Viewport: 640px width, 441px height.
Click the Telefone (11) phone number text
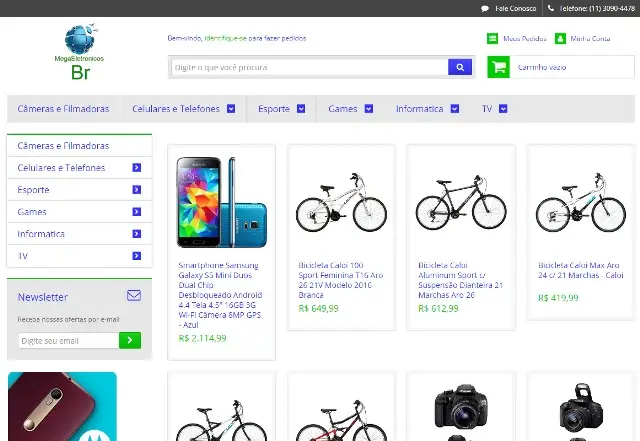click(x=597, y=8)
